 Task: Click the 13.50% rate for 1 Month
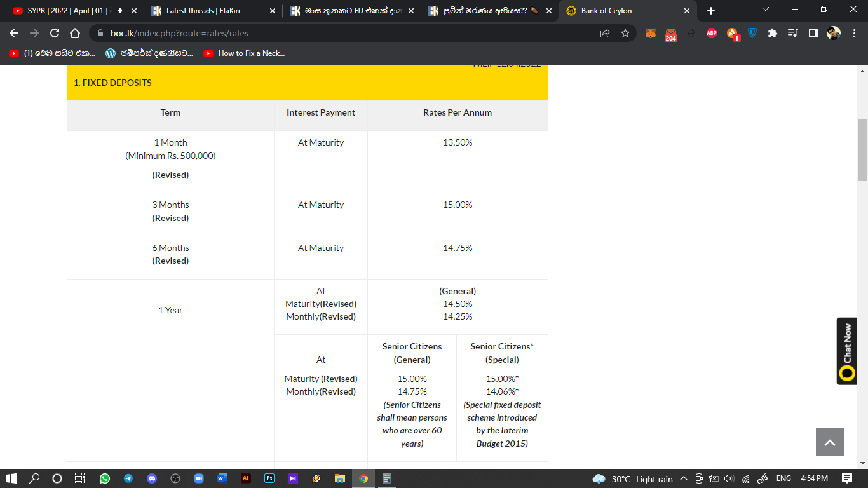[x=458, y=142]
